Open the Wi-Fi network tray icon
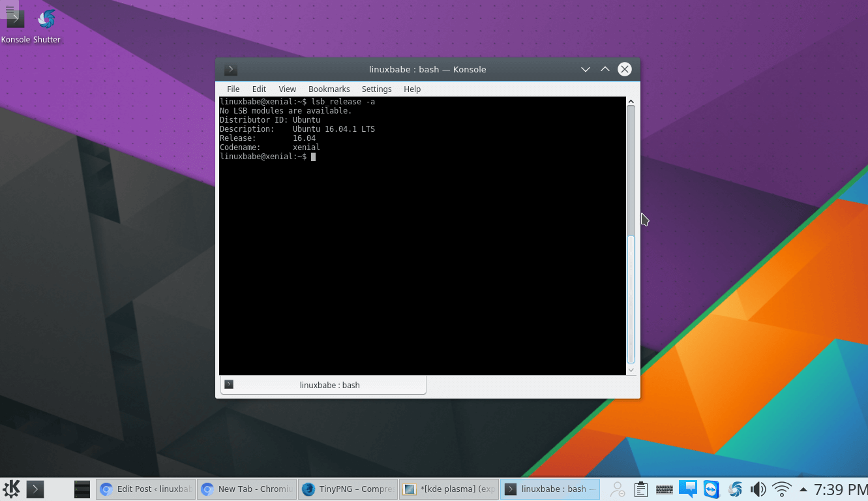 tap(781, 489)
